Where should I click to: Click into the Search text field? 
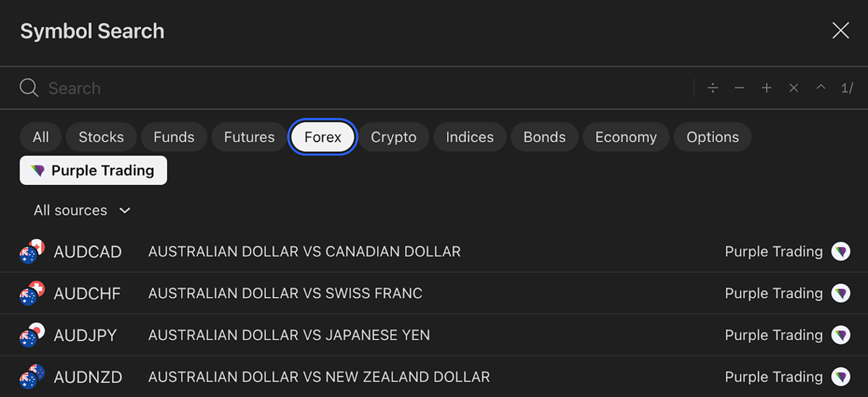pyautogui.click(x=362, y=88)
